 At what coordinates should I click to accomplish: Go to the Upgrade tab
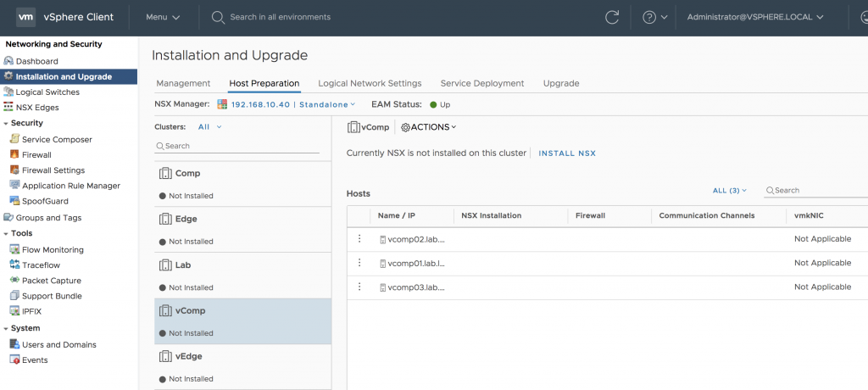pyautogui.click(x=561, y=84)
